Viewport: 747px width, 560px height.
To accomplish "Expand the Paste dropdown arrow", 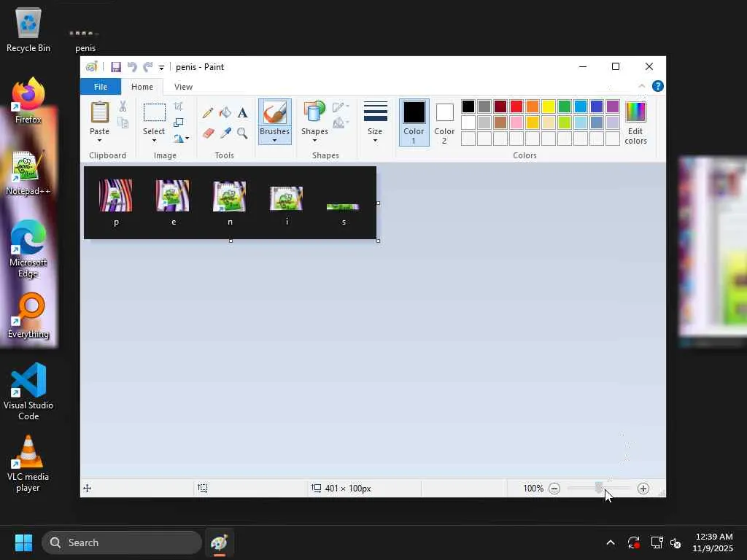I will [99, 141].
